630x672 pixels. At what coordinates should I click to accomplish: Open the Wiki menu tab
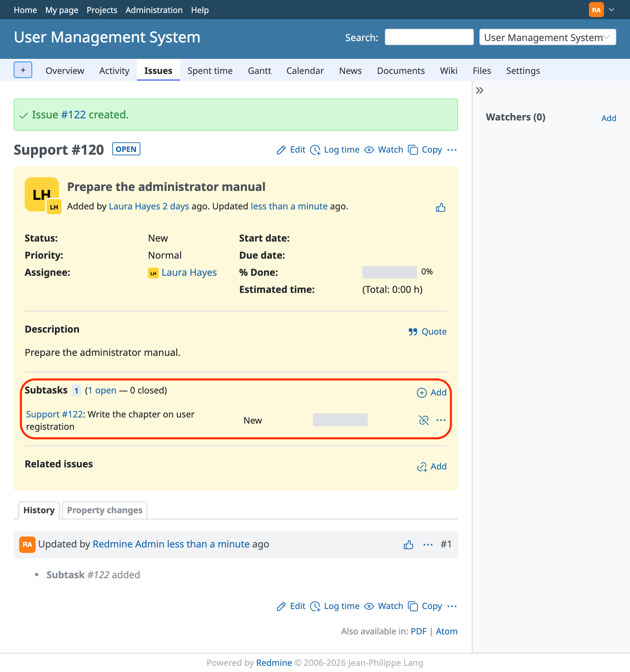(449, 70)
